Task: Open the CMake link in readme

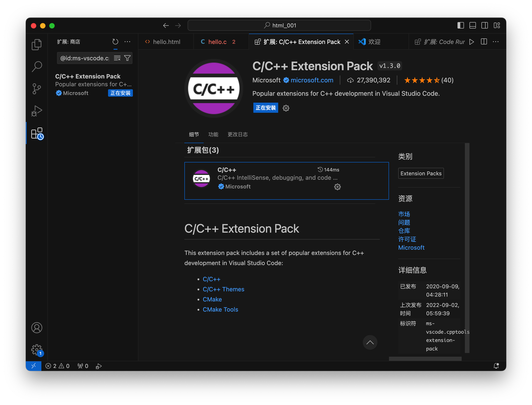Action: [x=212, y=299]
